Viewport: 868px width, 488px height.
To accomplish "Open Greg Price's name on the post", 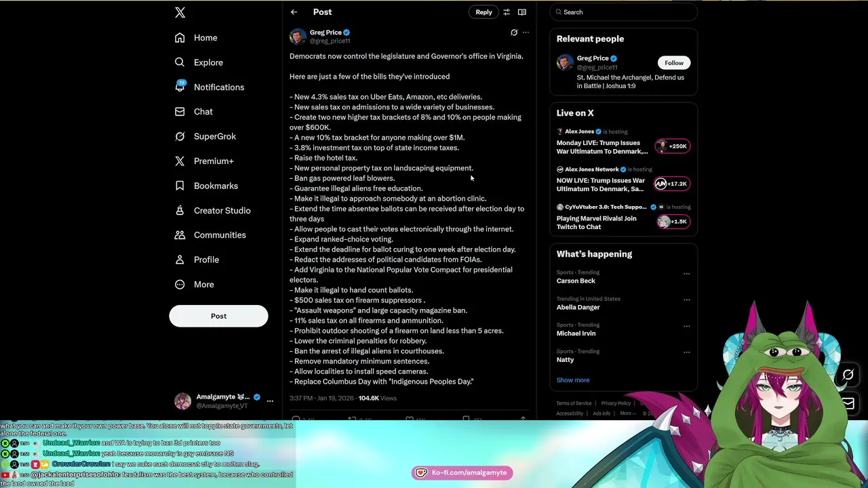I will point(325,33).
